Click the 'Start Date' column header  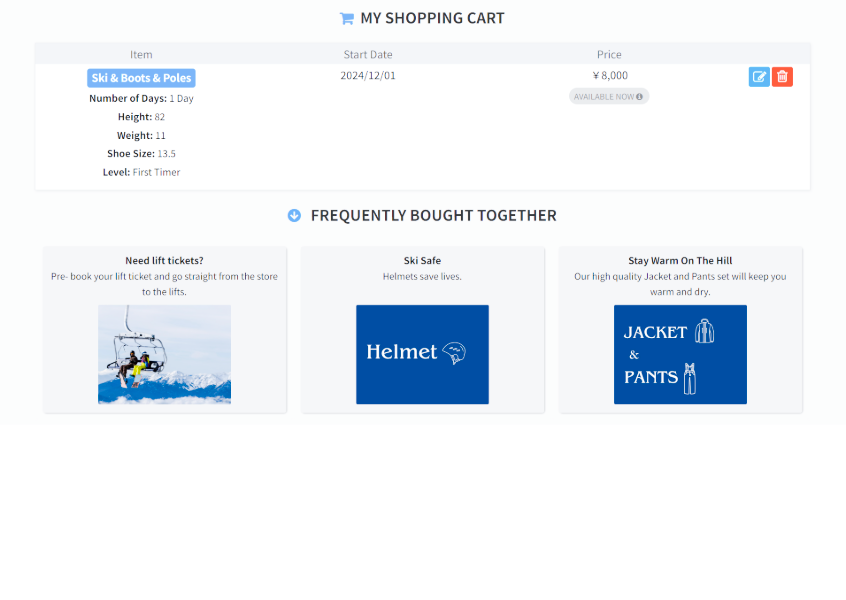tap(368, 54)
